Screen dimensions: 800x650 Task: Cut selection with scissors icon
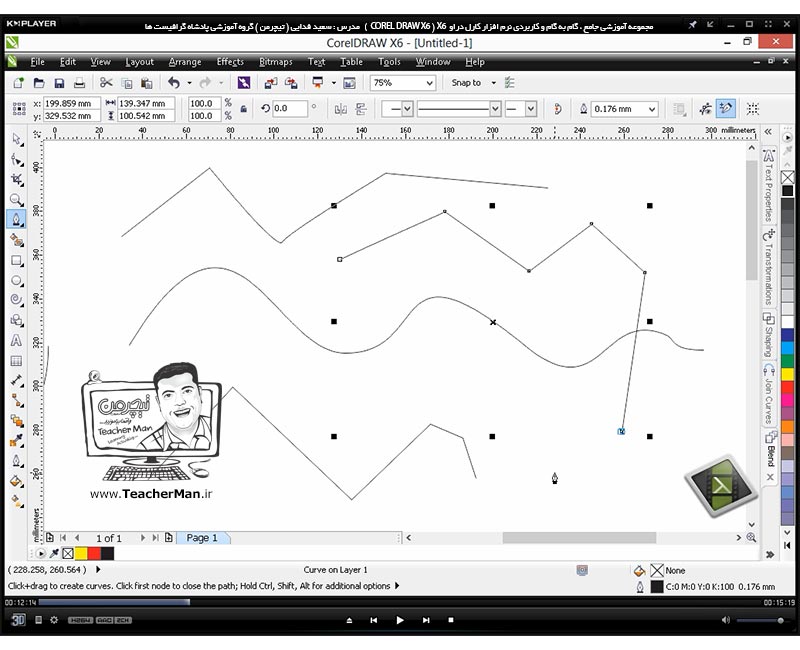pos(106,83)
